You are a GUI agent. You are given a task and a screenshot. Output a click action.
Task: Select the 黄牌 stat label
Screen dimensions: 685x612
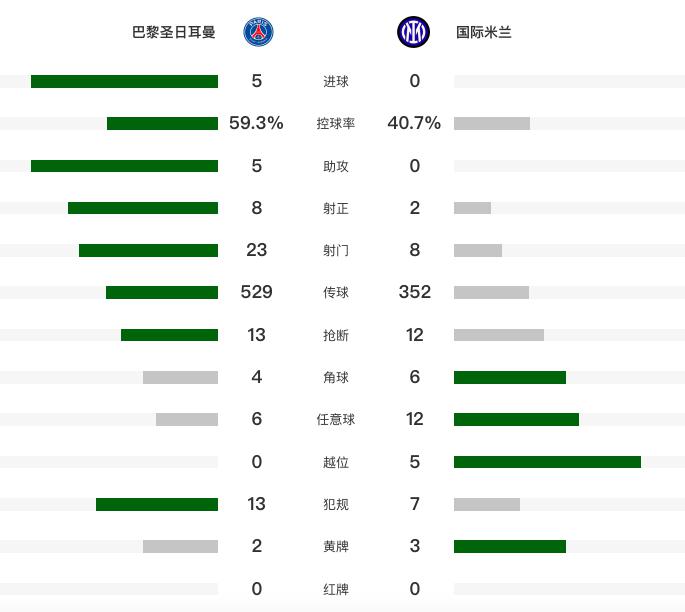point(336,547)
